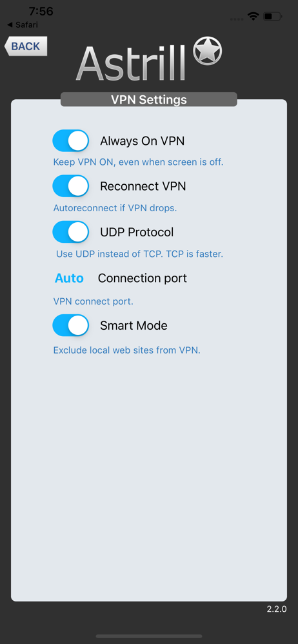Toggle the Always On VPN switch
Image resolution: width=298 pixels, height=644 pixels.
pyautogui.click(x=71, y=141)
